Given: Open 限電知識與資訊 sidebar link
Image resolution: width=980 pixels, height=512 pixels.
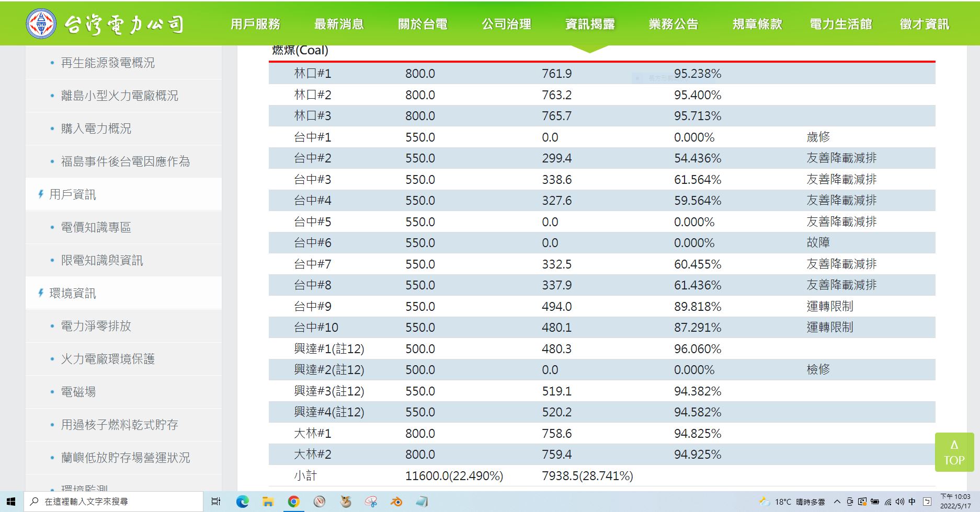Looking at the screenshot, I should 102,260.
